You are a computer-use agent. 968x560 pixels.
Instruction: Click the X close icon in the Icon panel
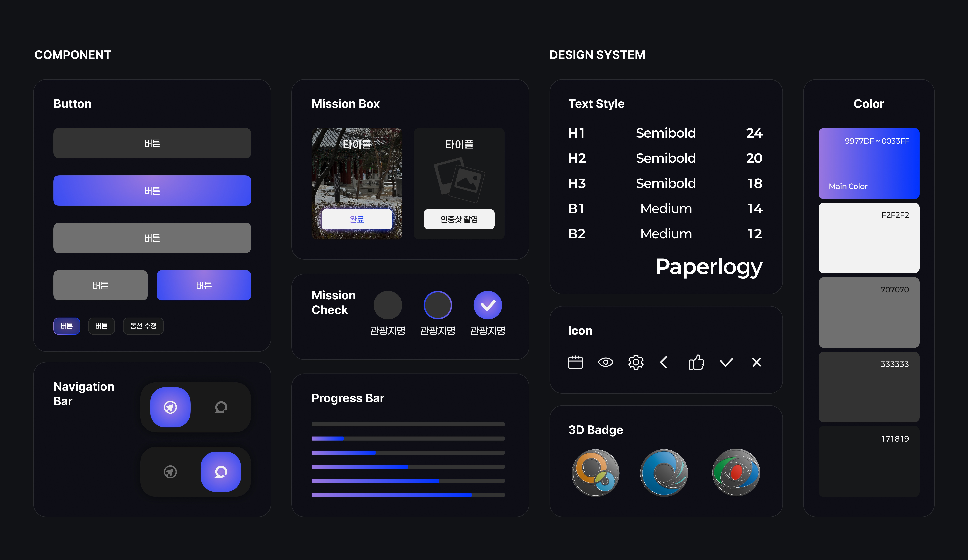click(757, 362)
